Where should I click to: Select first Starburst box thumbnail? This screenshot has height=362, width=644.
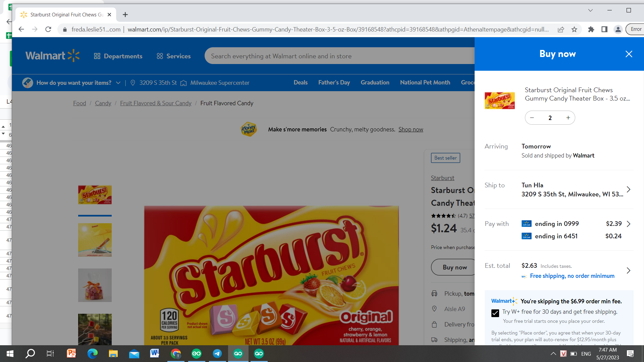(x=95, y=195)
